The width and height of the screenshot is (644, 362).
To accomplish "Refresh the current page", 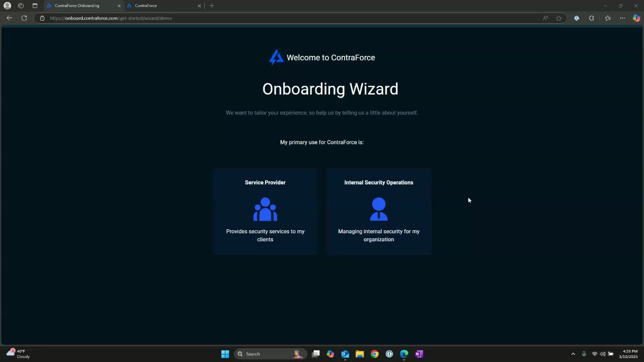I will (x=24, y=18).
